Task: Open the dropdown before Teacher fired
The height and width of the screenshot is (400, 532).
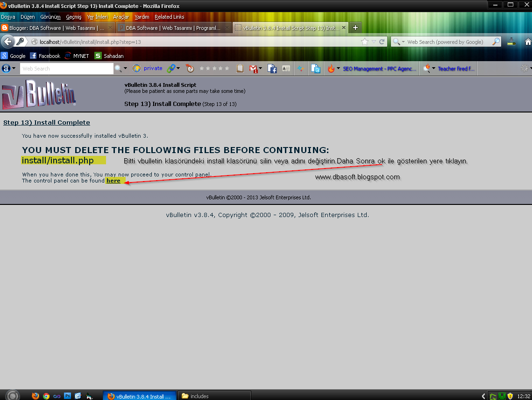Action: (433, 69)
